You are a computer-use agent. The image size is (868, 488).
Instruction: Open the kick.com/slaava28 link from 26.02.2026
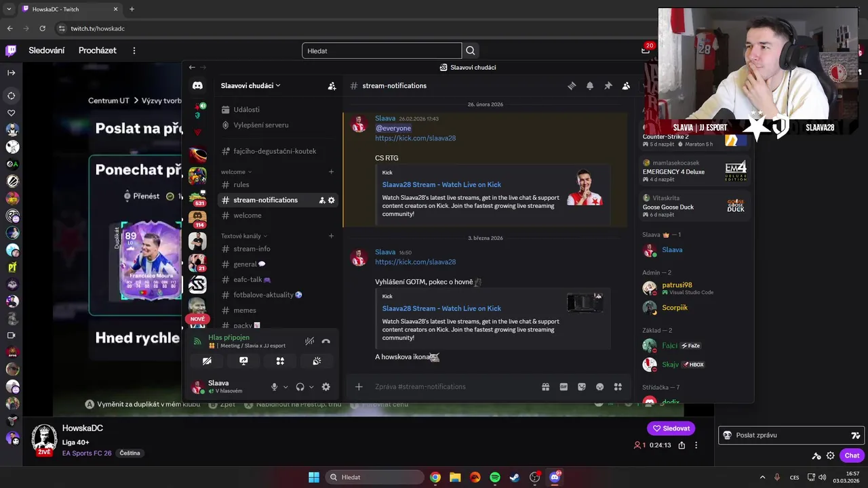(x=415, y=138)
